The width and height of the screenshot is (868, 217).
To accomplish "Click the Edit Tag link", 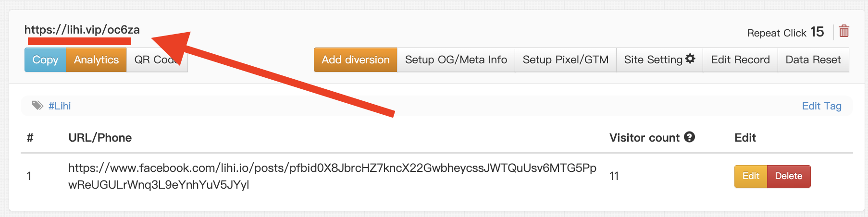I will click(821, 106).
